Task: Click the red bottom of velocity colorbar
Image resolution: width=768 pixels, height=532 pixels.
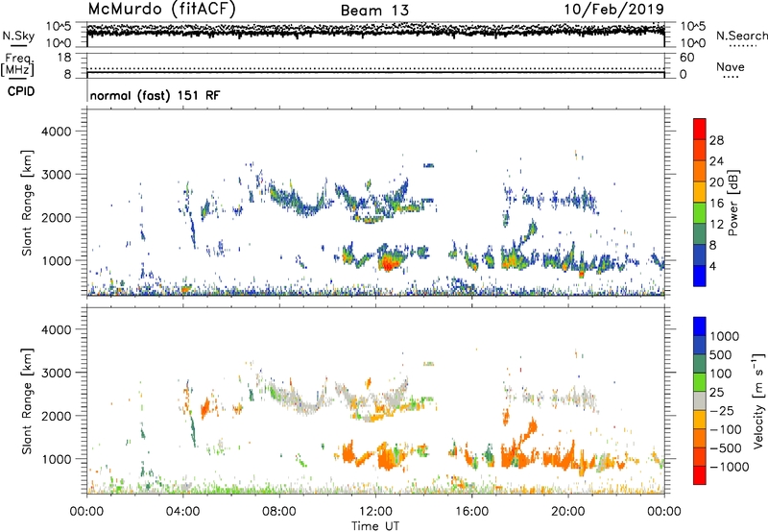Action: pyautogui.click(x=700, y=475)
